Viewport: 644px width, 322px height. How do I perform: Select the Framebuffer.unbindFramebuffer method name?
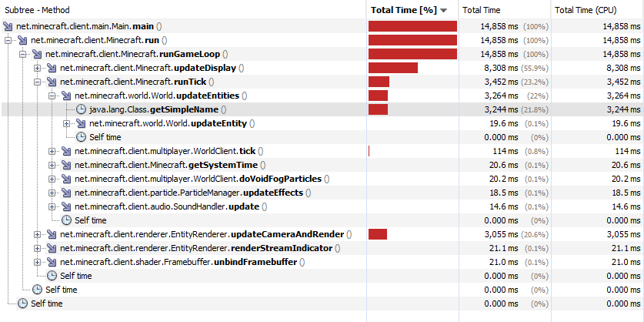(x=184, y=262)
